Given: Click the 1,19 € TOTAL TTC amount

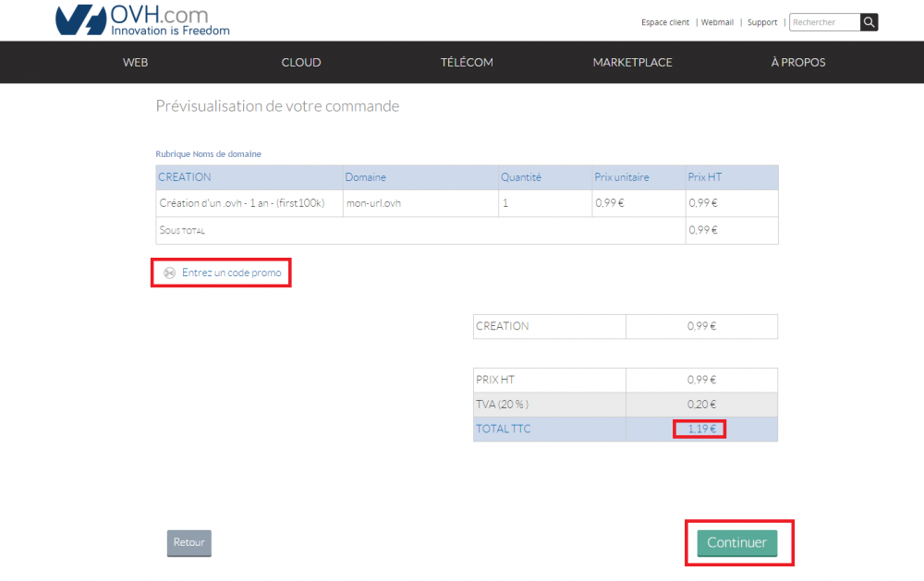Looking at the screenshot, I should pyautogui.click(x=701, y=429).
